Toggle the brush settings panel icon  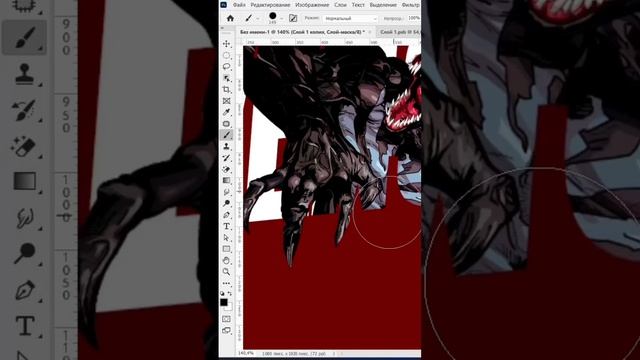coord(293,18)
